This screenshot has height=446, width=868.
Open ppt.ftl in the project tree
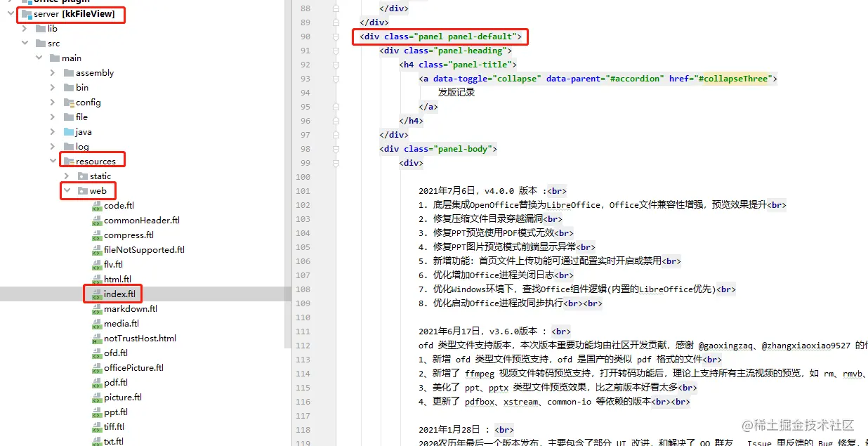click(116, 412)
